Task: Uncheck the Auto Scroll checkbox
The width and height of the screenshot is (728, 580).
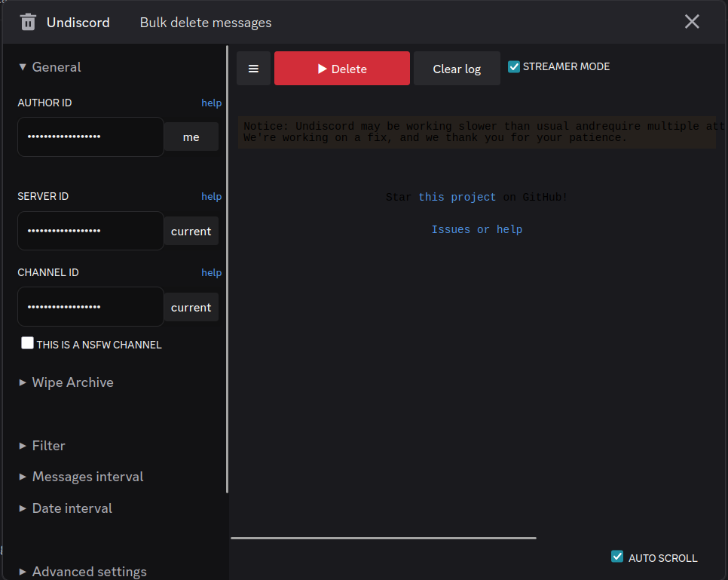Action: pyautogui.click(x=617, y=557)
